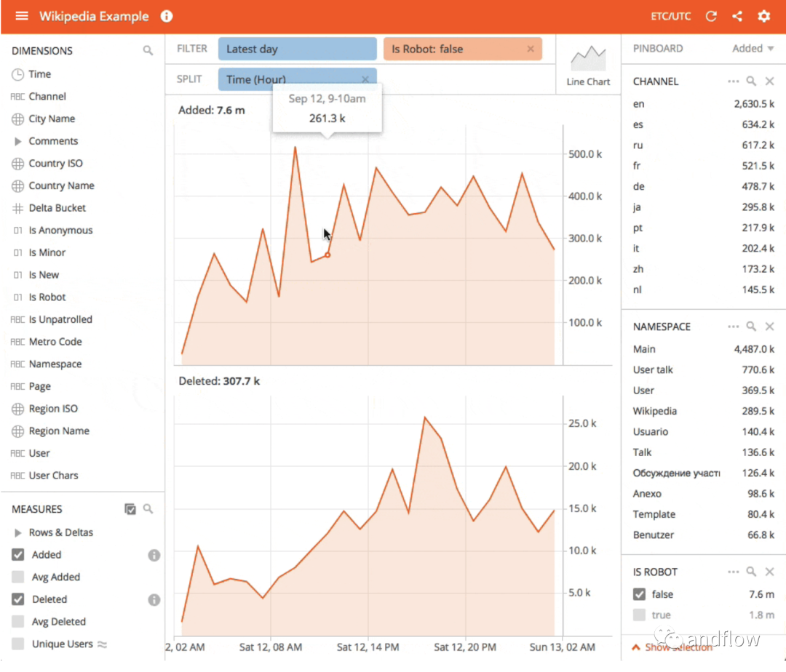Screen dimensions: 786x672
Task: Filter by the 'User talk' namespace row
Action: coord(703,369)
